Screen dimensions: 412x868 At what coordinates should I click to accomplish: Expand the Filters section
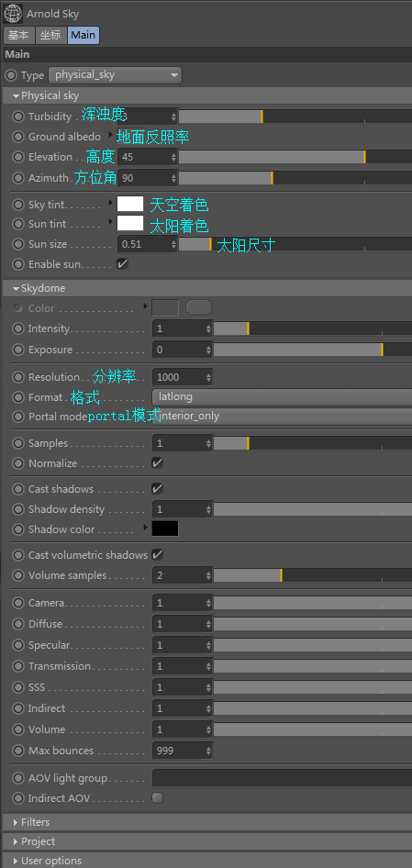[x=16, y=822]
